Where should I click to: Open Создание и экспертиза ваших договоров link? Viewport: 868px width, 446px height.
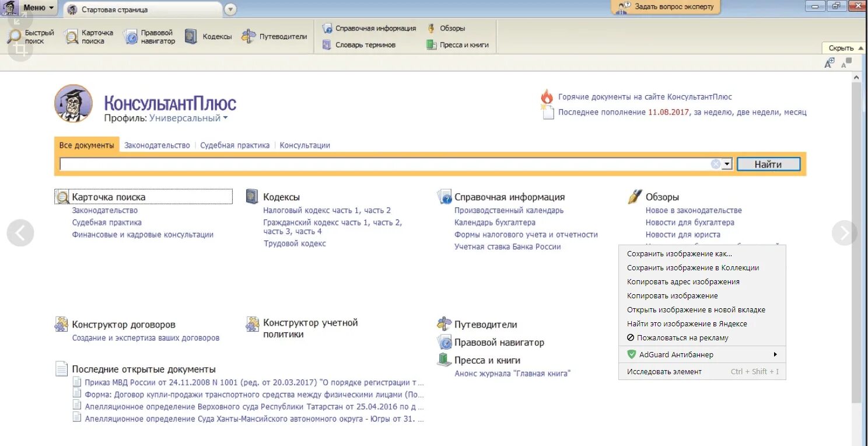[146, 338]
